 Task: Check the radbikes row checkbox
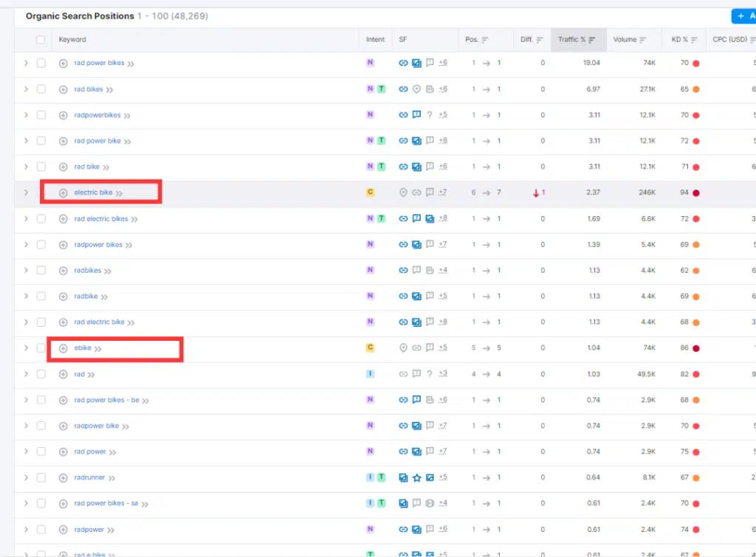41,270
